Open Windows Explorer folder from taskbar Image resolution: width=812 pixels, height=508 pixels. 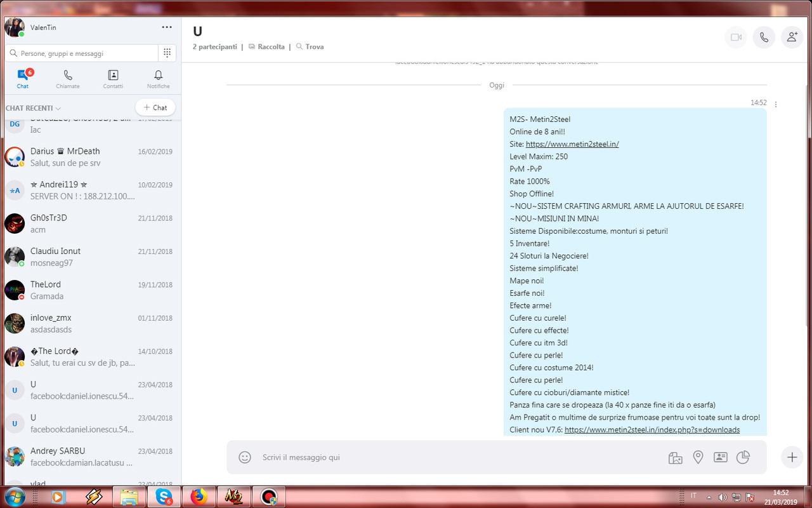click(129, 497)
